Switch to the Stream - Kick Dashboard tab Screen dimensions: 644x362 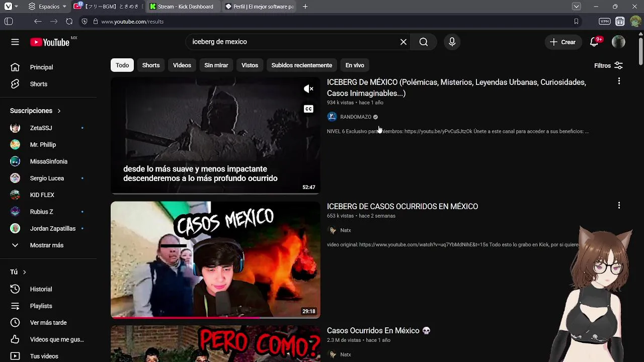(182, 7)
